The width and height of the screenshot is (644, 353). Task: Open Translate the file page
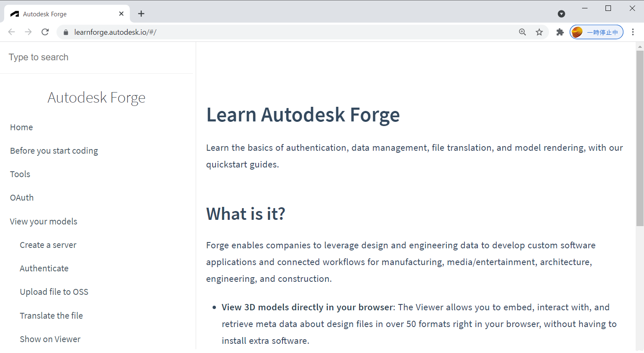coord(51,316)
